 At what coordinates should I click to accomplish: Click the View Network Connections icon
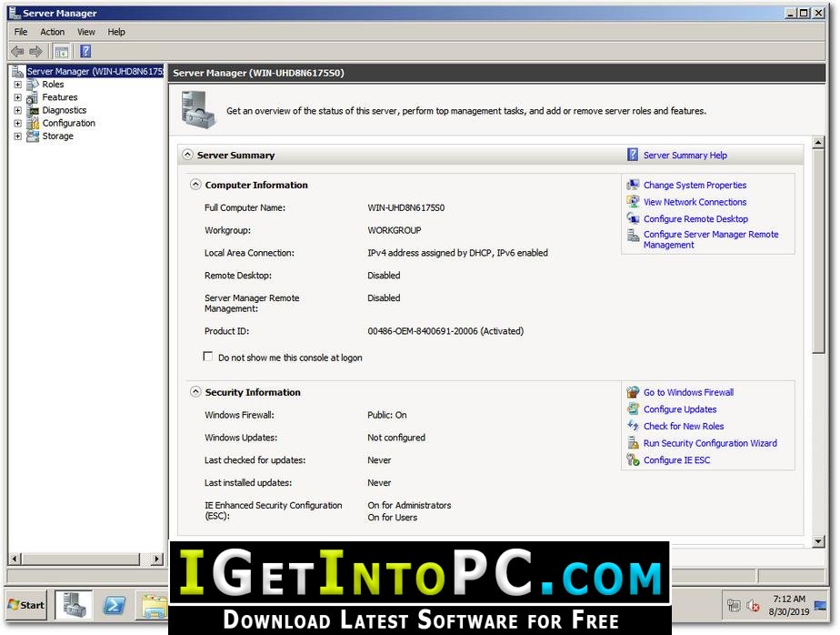click(x=634, y=202)
